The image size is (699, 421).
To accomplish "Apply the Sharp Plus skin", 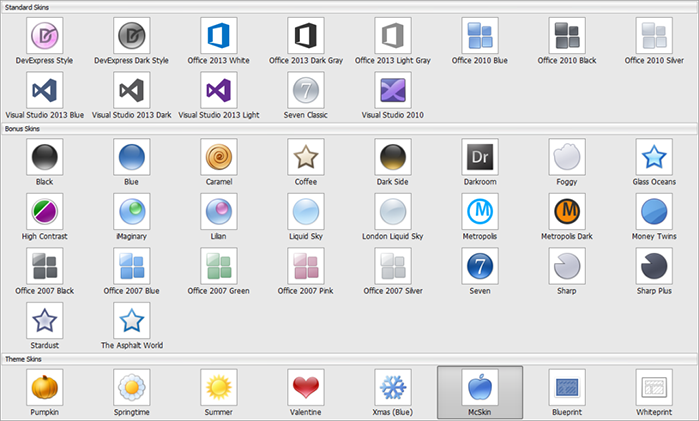I will tap(654, 266).
